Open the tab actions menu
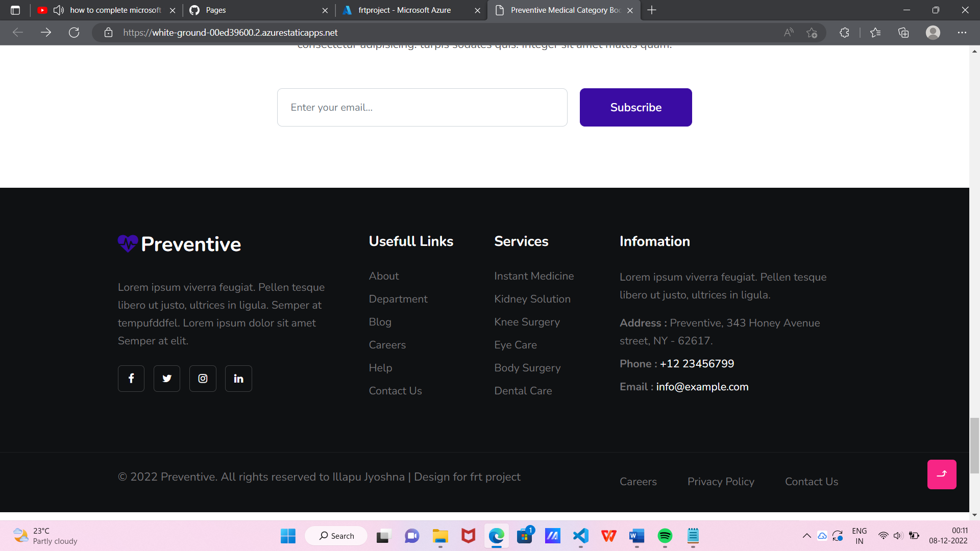 15,10
